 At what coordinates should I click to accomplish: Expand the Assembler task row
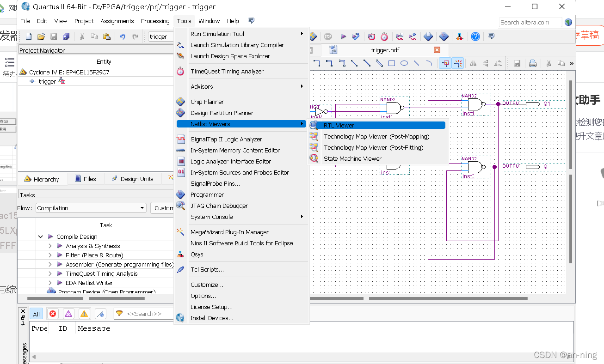(50, 264)
